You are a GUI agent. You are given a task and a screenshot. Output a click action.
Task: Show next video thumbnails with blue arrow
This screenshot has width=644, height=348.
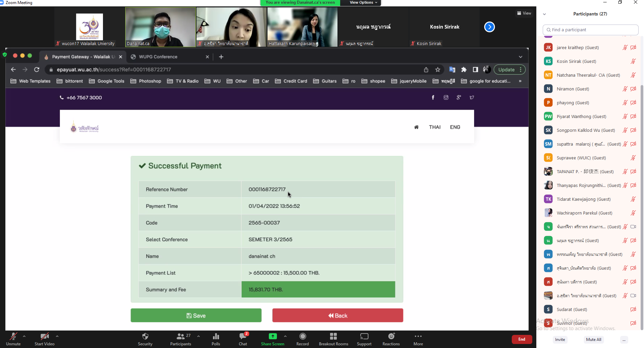(x=489, y=27)
